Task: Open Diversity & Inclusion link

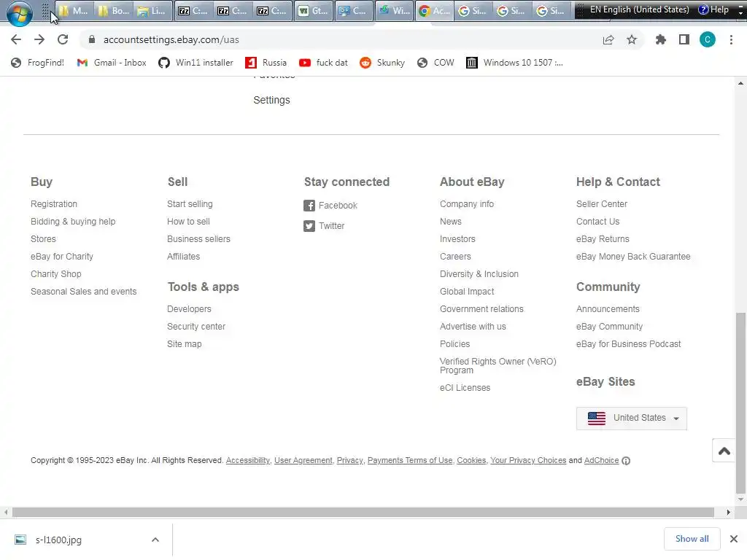Action: [x=479, y=274]
